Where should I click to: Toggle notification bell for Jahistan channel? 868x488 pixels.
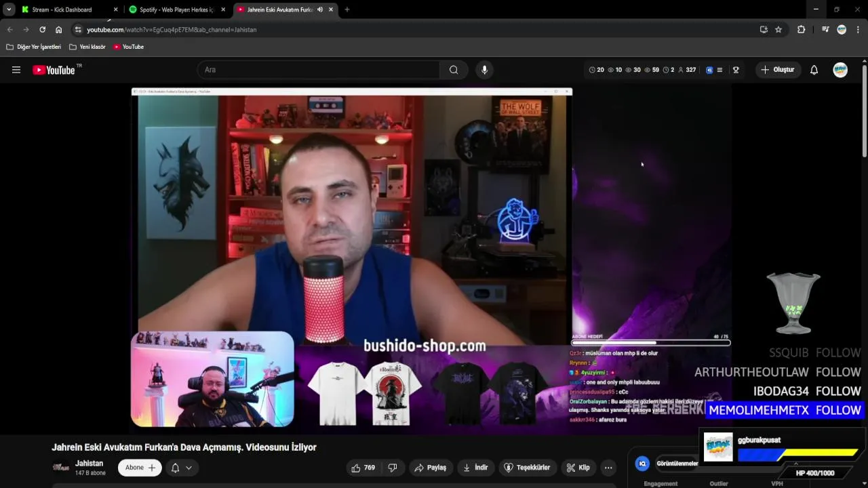point(175,468)
